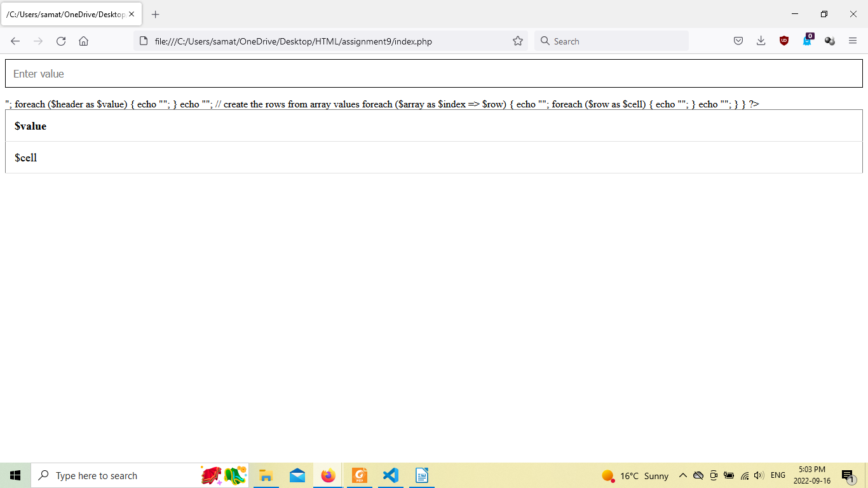View Firefox downloads
Image resolution: width=868 pixels, height=488 pixels.
(761, 40)
